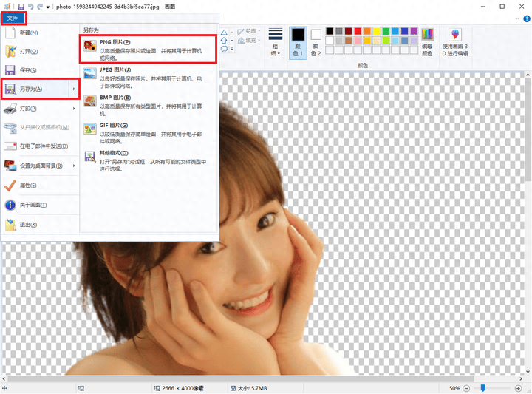Click 编辑颜色 edit colors button

pyautogui.click(x=427, y=42)
